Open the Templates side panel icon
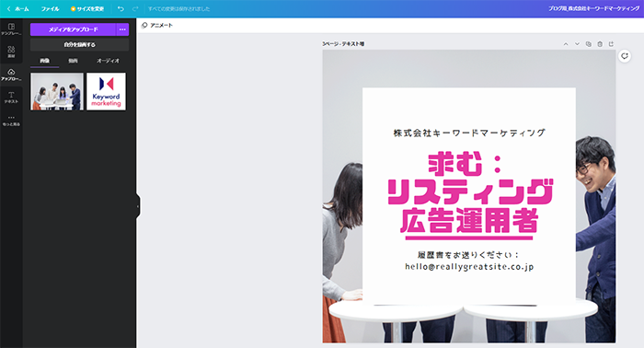 pos(11,29)
